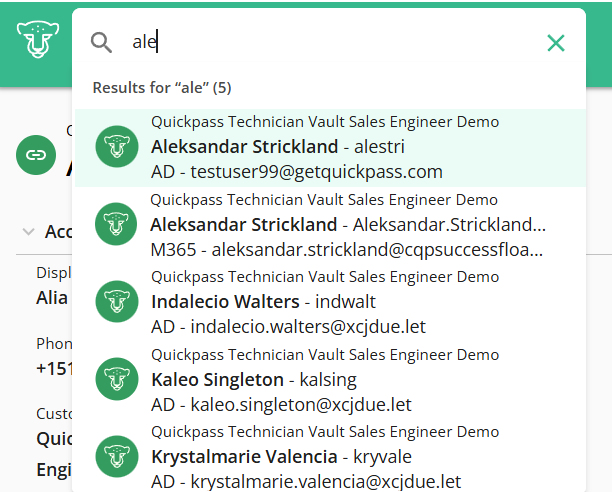Image resolution: width=612 pixels, height=492 pixels.
Task: Collapse the Acc section chevron
Action: coord(27,232)
